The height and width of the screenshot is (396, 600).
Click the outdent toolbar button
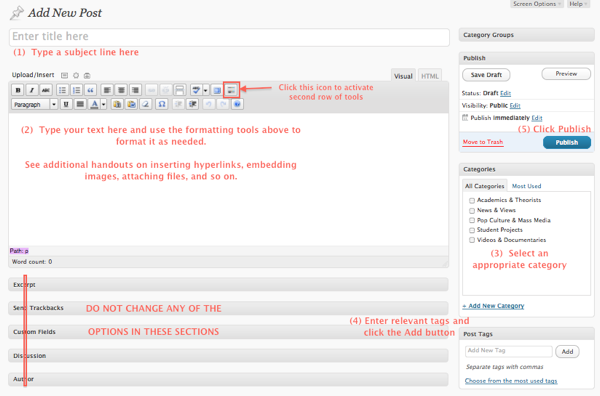[x=178, y=104]
